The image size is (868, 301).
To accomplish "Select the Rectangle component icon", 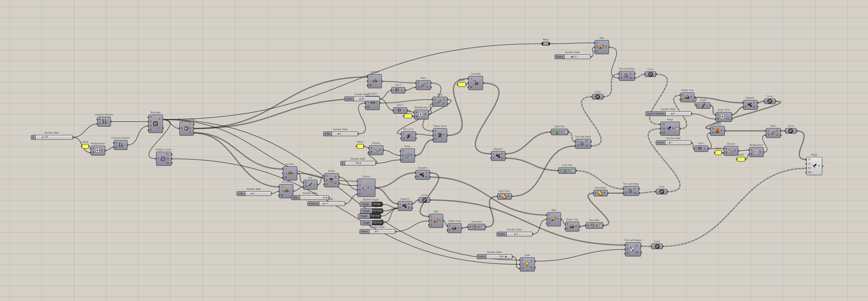I will pos(155,123).
